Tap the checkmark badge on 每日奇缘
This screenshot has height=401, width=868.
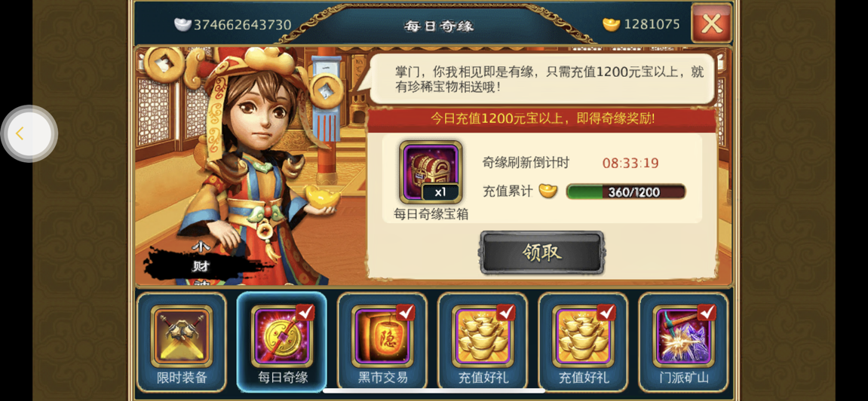click(x=305, y=313)
